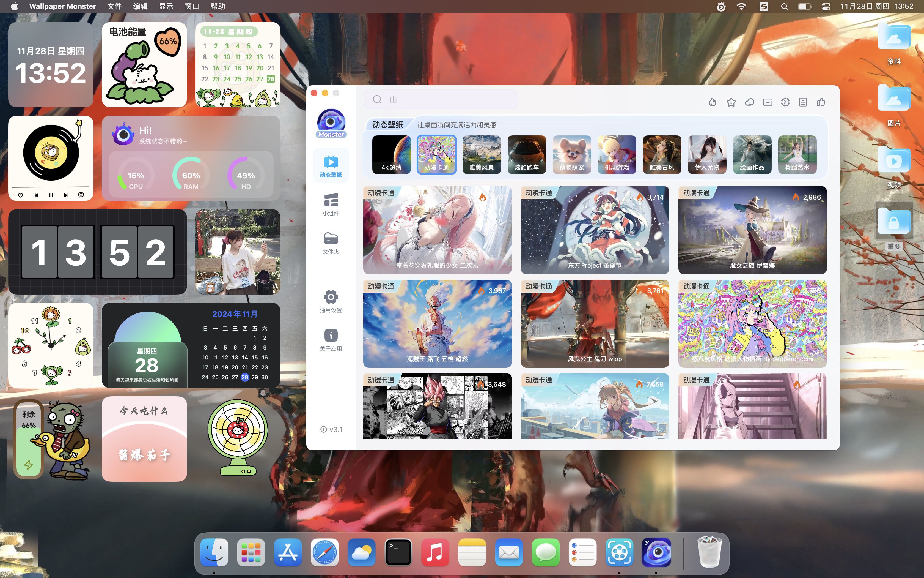Click the flame hot icon in toolbar
924x578 pixels.
click(713, 102)
